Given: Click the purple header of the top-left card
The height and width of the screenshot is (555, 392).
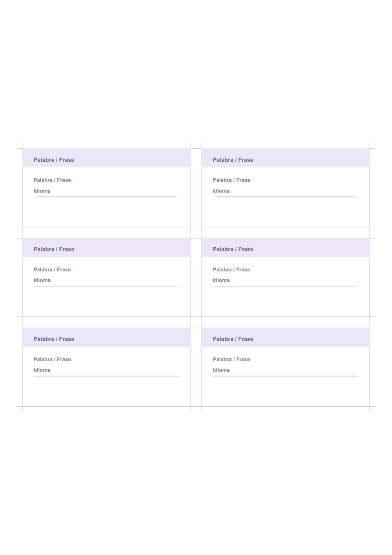Looking at the screenshot, I should click(106, 158).
